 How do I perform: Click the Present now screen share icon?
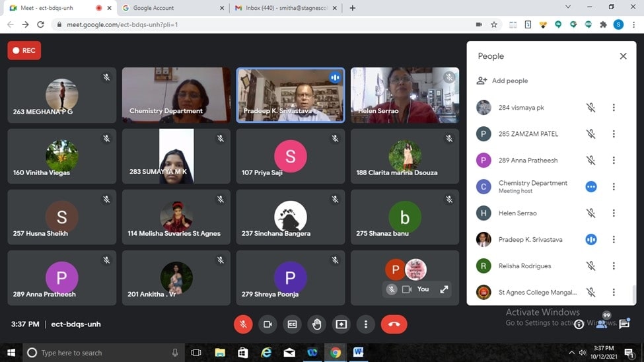[x=341, y=324]
